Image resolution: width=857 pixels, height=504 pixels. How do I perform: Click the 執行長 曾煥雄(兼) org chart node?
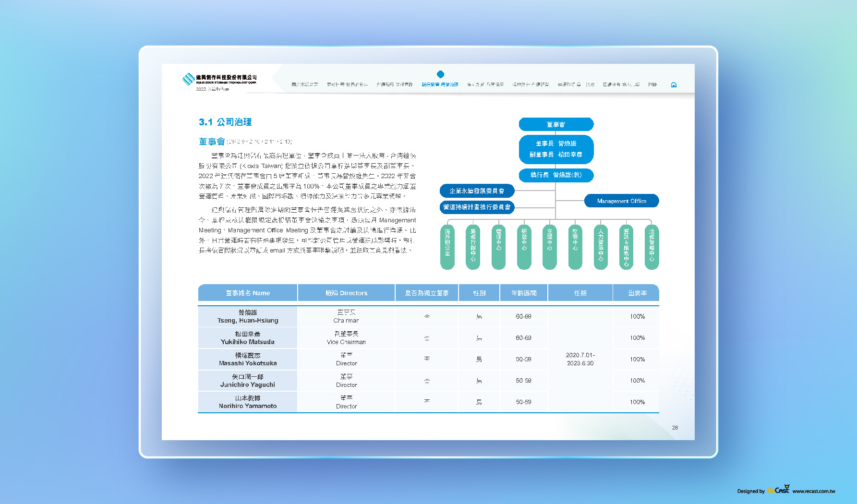[x=556, y=175]
